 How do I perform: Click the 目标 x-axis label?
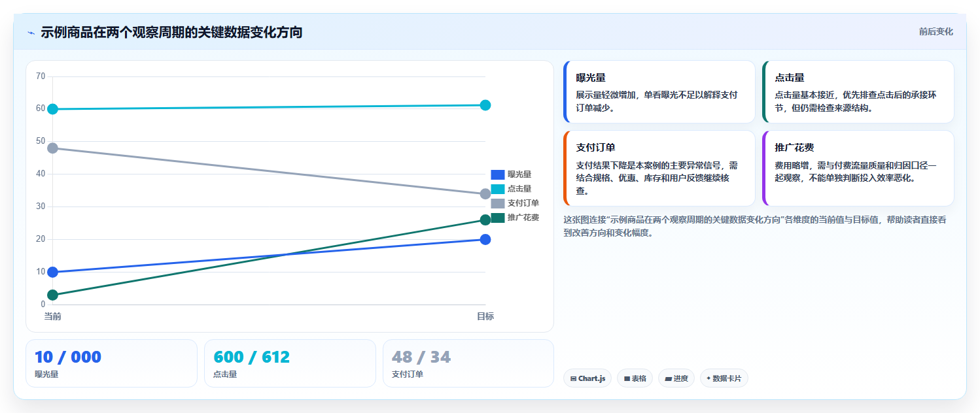[485, 316]
